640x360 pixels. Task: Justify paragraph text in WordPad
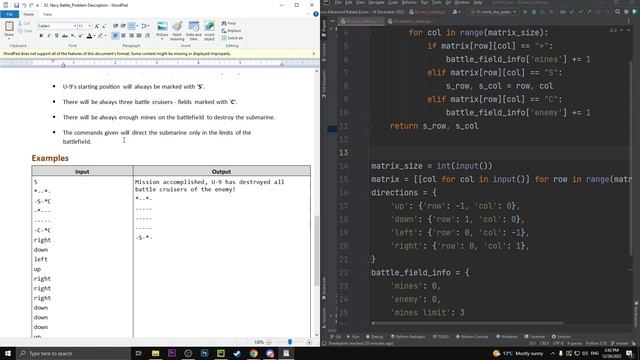[139, 36]
